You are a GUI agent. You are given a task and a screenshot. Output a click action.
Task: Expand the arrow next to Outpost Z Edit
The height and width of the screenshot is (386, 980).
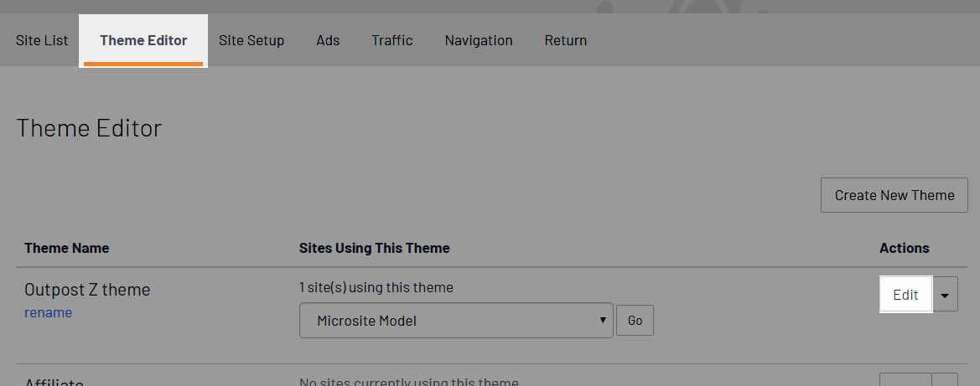[x=945, y=294]
